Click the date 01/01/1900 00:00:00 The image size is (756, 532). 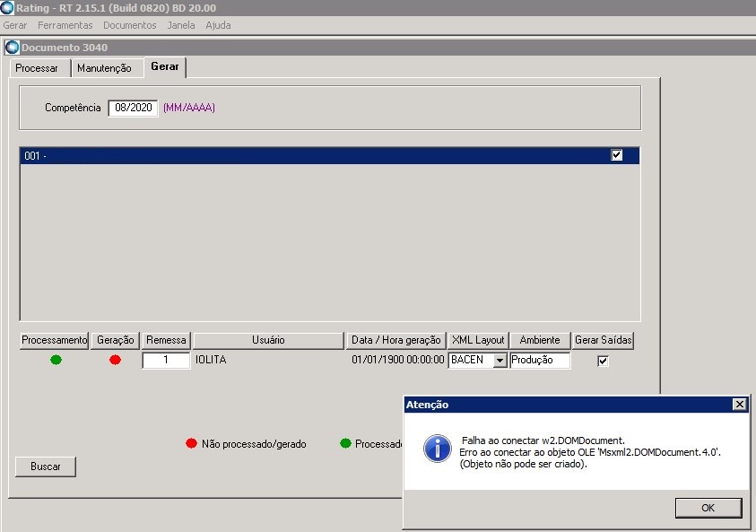click(x=398, y=360)
